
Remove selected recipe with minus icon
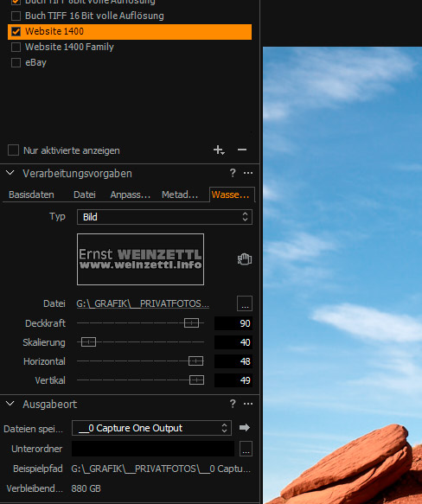coord(242,150)
